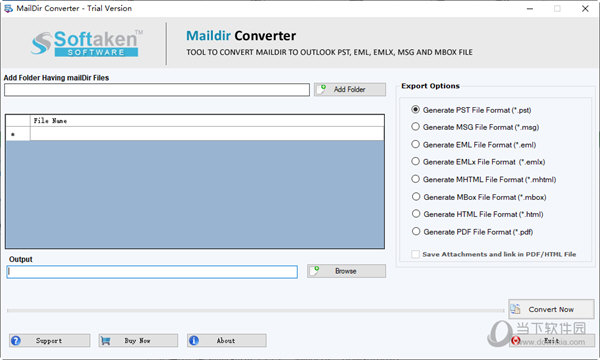Focus the Output path input field
The height and width of the screenshot is (360, 600).
[x=152, y=272]
